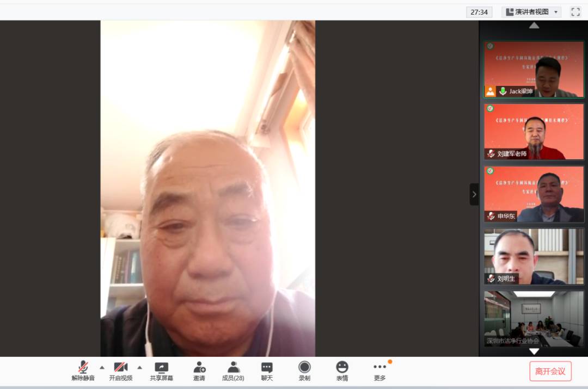Enter full screen mode icon
Viewport: 588px width, 389px height.
(575, 12)
